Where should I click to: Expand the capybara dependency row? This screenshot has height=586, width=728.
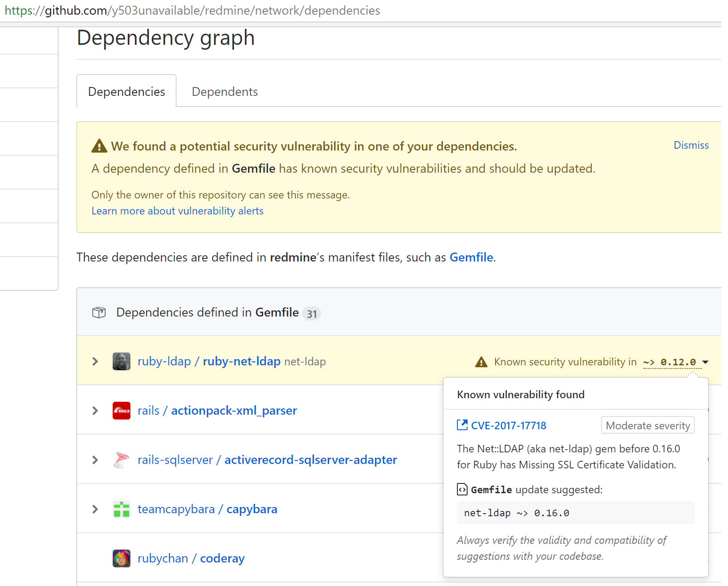[95, 509]
